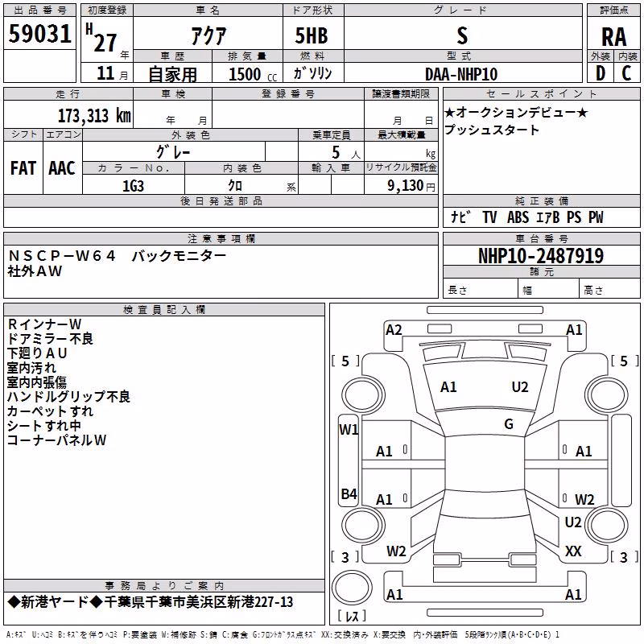Screen dimensions: 644x644
Task: Click interior color クロ
Action: point(235,186)
